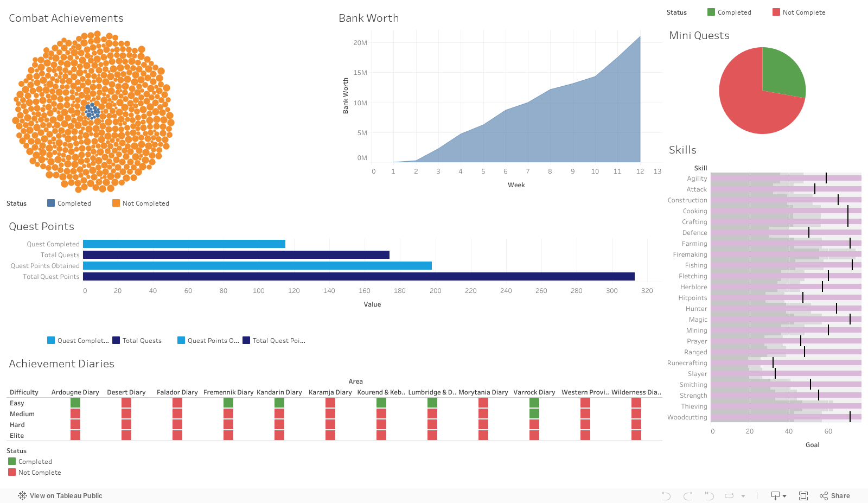This screenshot has height=503, width=868.
Task: Click the Hitpoints skill label
Action: [x=693, y=298]
